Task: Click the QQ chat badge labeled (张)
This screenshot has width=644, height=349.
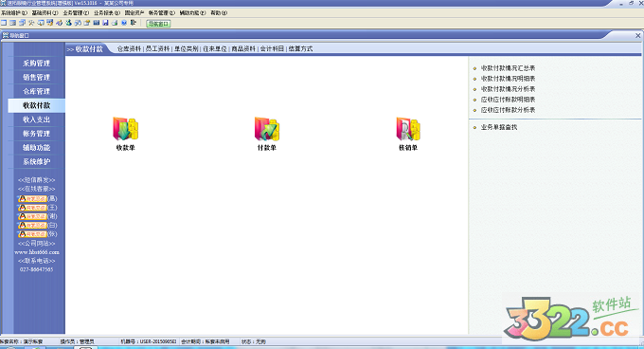Action: [x=32, y=234]
